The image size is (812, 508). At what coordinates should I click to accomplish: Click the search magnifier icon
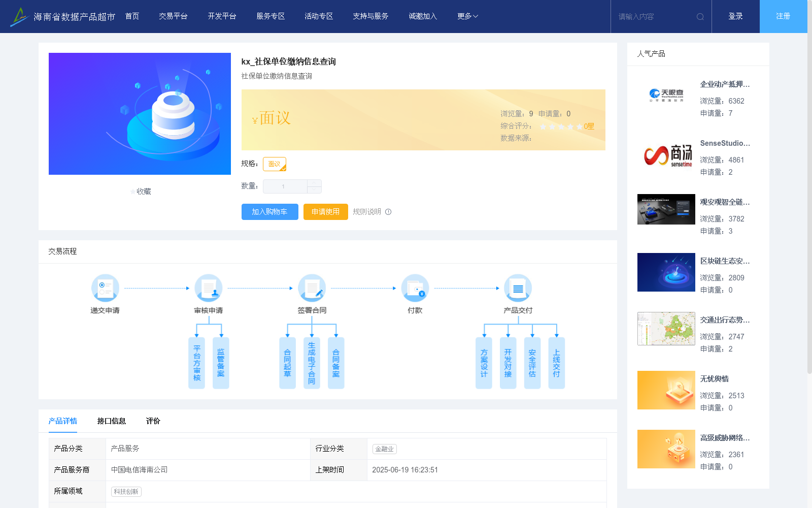(x=700, y=17)
